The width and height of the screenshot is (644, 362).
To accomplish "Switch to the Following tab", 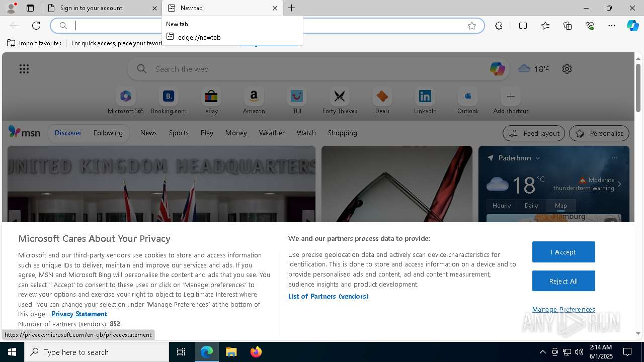I will click(x=108, y=133).
